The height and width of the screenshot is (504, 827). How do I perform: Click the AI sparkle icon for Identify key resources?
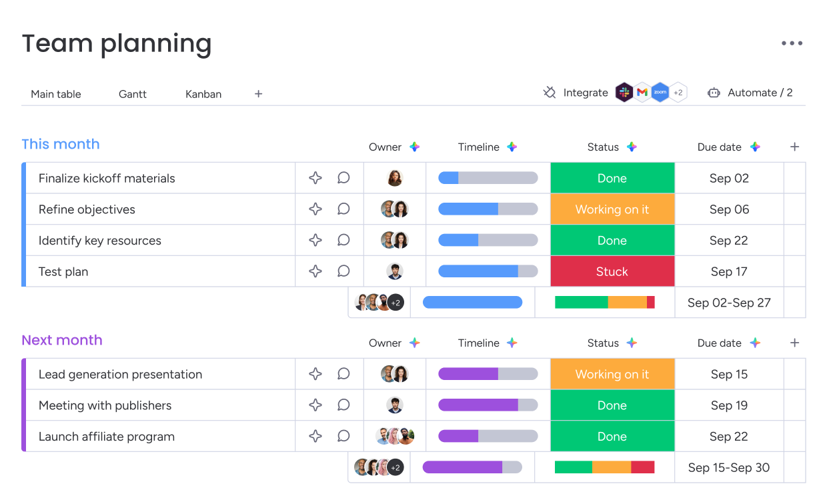click(315, 241)
